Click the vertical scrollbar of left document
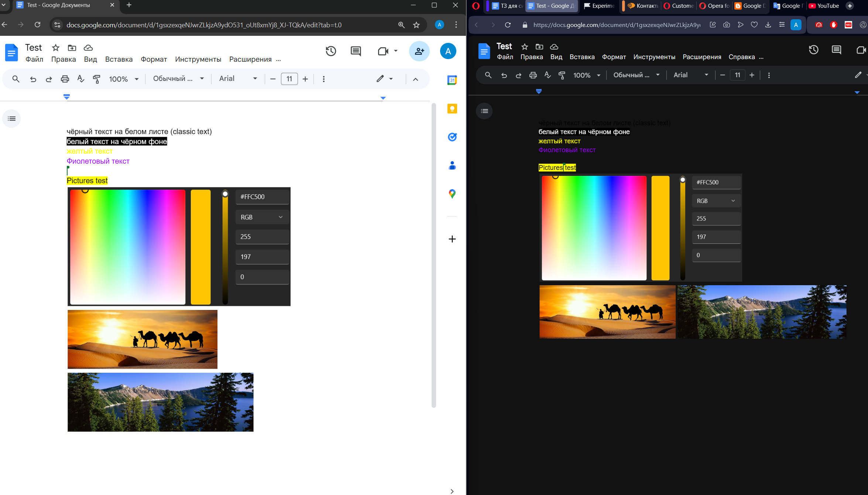Image resolution: width=868 pixels, height=495 pixels. [x=433, y=255]
